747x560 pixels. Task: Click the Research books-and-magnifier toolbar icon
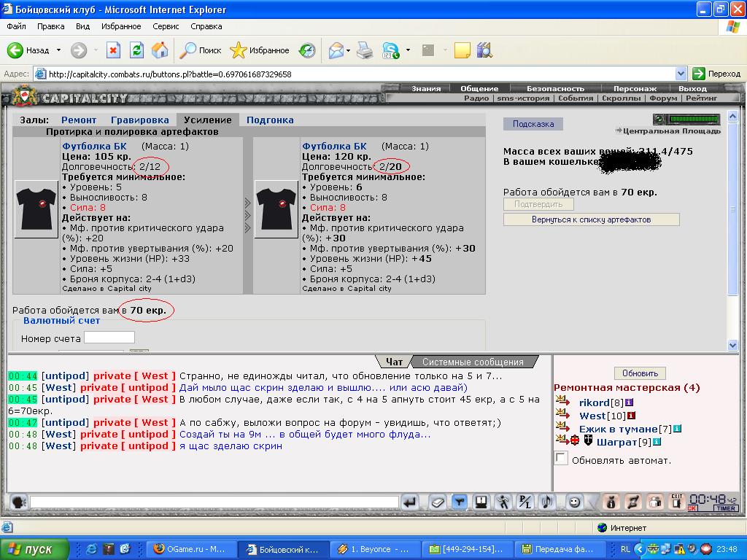click(x=484, y=50)
